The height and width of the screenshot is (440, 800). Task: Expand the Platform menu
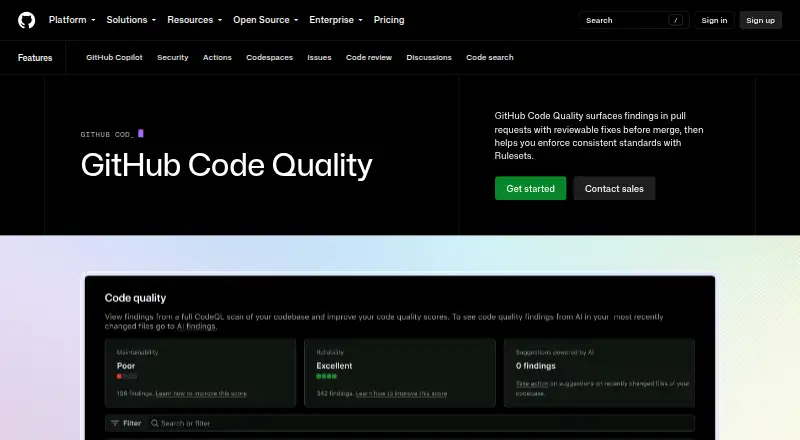click(x=72, y=20)
